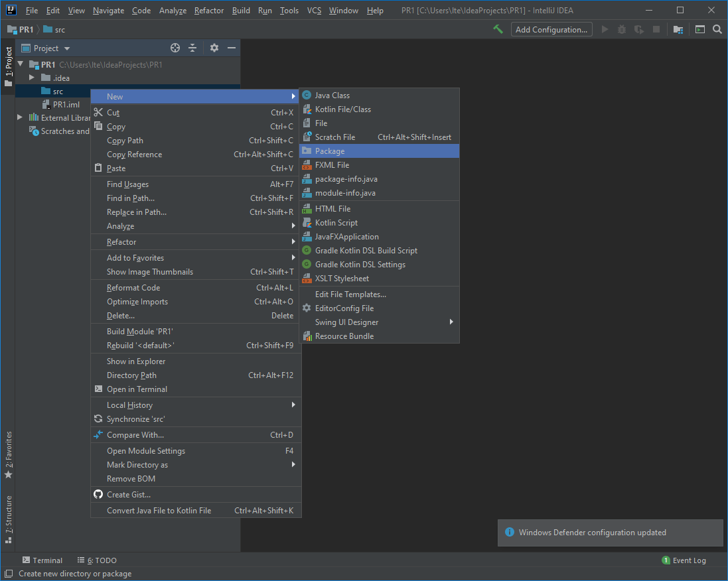Click the Compare With arrows icon

pos(98,435)
